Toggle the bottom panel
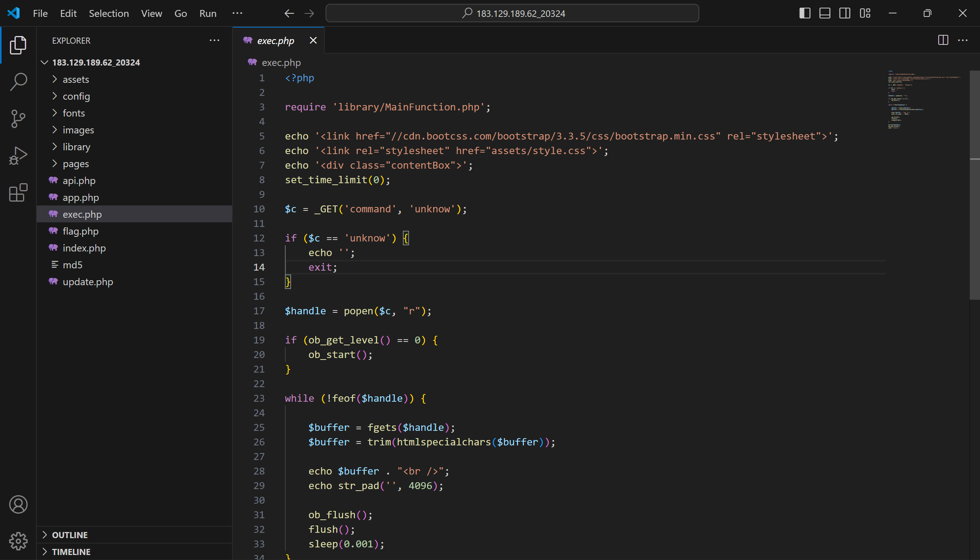980x560 pixels. [825, 13]
